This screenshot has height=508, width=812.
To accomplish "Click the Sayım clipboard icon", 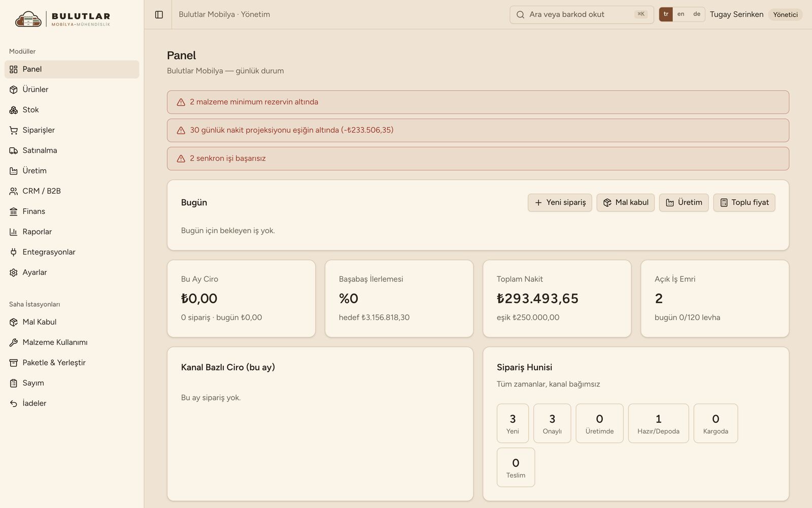I will 14,383.
